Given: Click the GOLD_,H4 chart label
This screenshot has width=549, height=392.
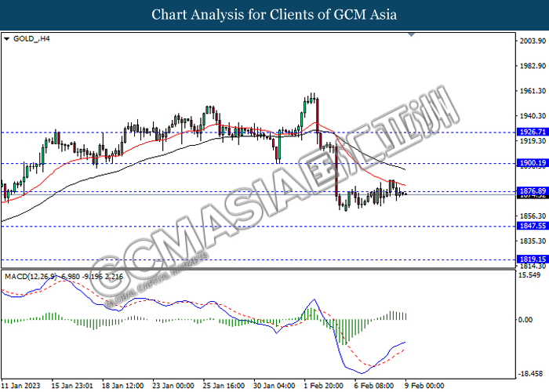Looking at the screenshot, I should coord(31,39).
